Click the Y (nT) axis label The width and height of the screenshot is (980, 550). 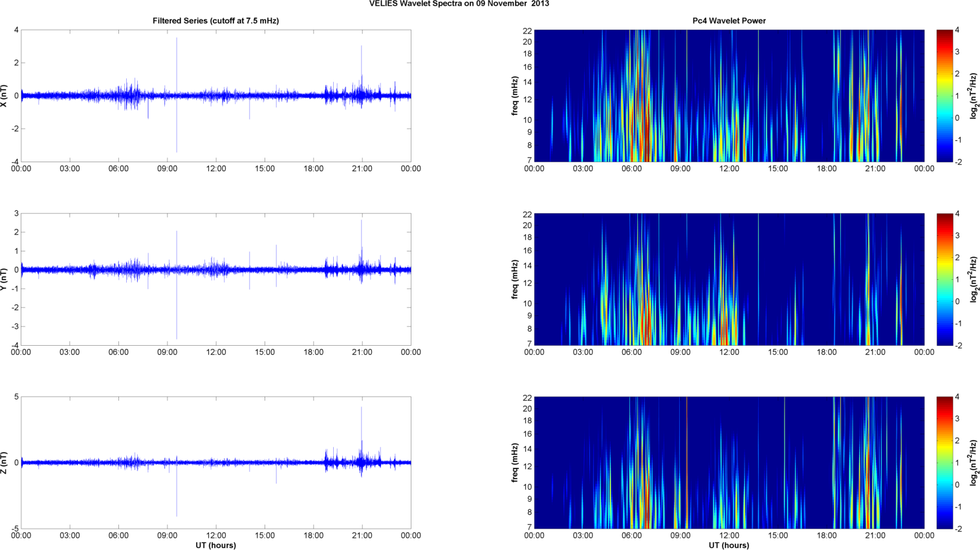5,279
